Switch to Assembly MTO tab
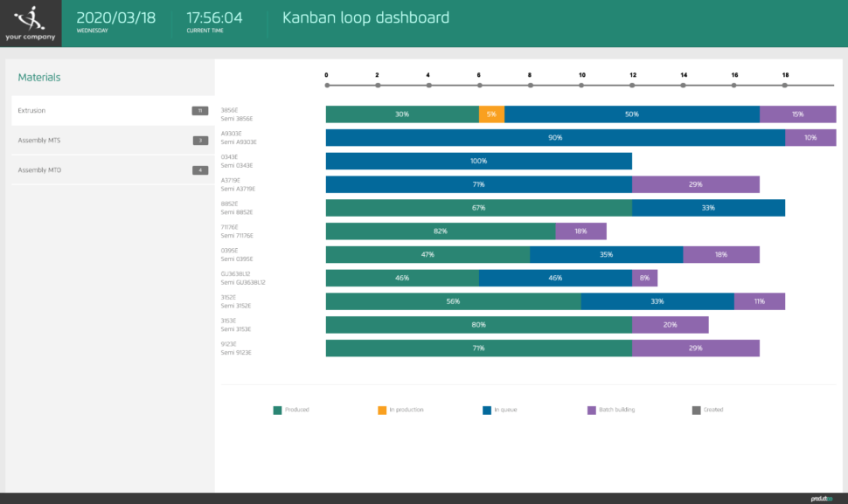Viewport: 848px width, 504px height. click(x=113, y=170)
